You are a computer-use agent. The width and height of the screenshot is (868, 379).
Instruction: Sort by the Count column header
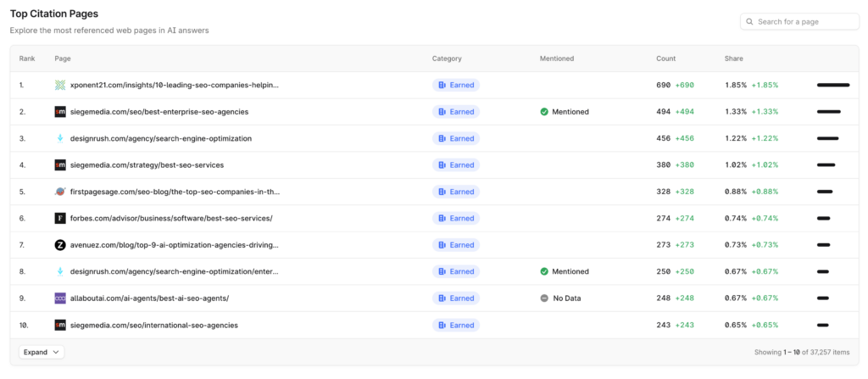665,59
